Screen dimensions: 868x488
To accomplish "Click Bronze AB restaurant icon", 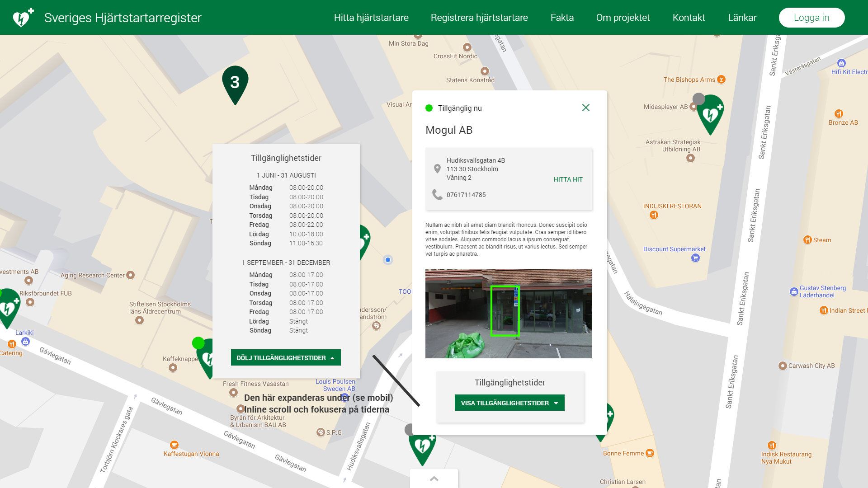I will point(839,114).
